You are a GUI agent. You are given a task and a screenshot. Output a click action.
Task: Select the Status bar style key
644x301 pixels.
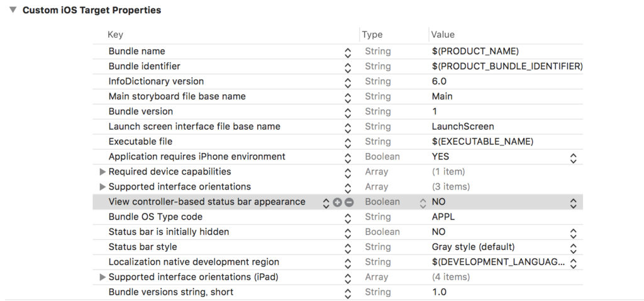(x=143, y=247)
